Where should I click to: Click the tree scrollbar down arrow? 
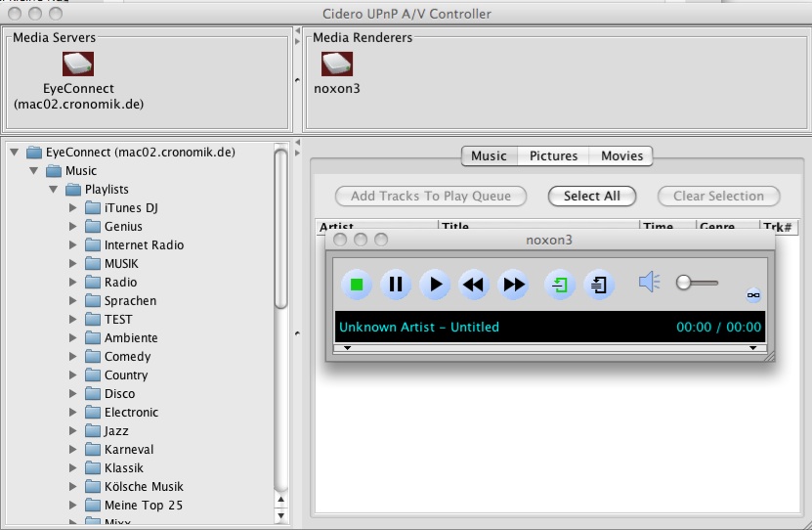tap(280, 516)
